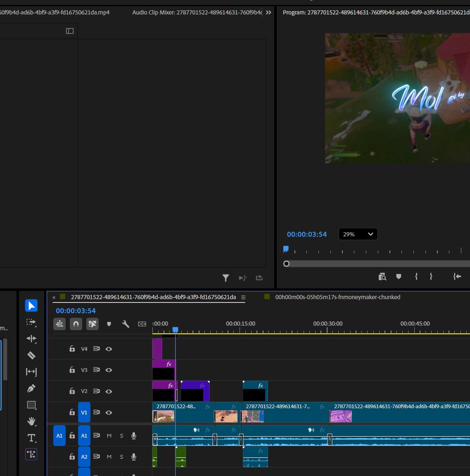Click export icon in left panel footer
Screen dimensions: 470x476
(259, 278)
